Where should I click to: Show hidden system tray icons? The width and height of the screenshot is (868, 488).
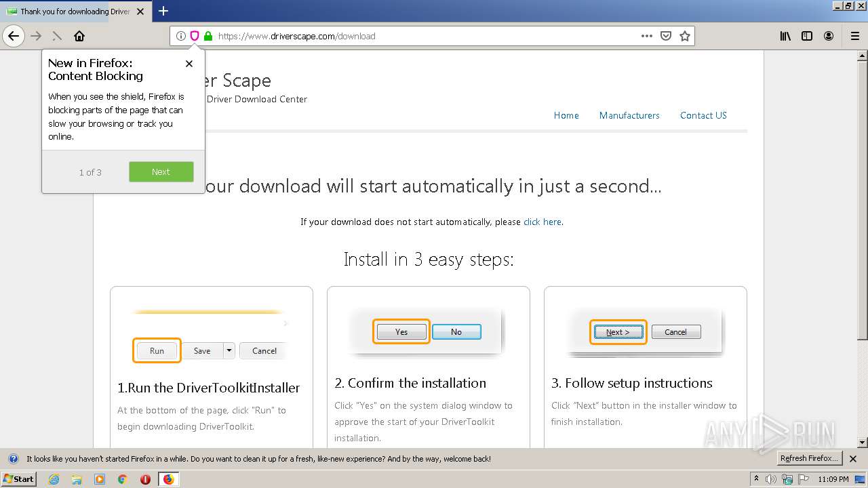coord(756,479)
